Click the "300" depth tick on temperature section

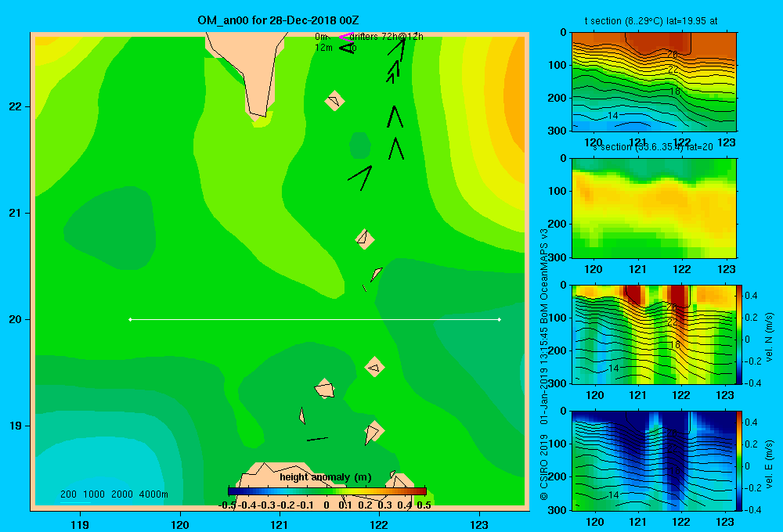click(x=558, y=131)
